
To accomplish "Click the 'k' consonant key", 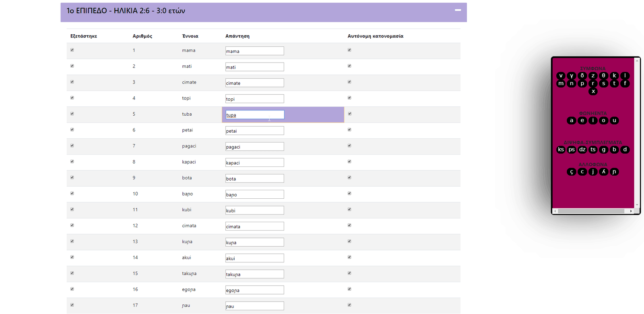I will [x=614, y=76].
